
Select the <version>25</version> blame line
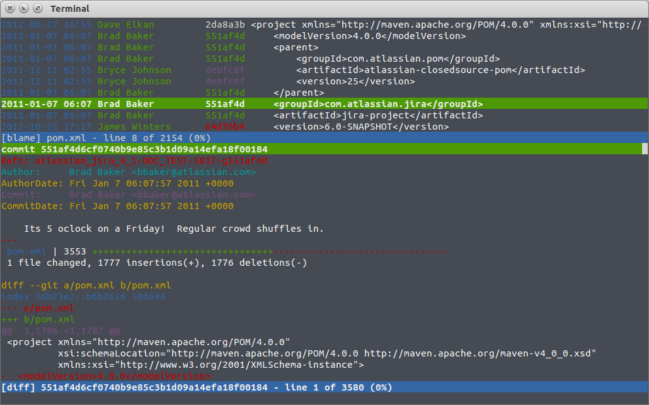pos(324,81)
